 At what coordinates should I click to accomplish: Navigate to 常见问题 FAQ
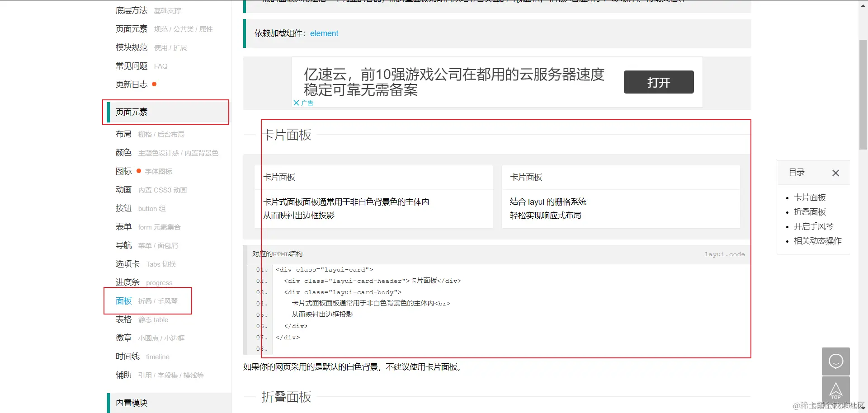click(x=131, y=66)
